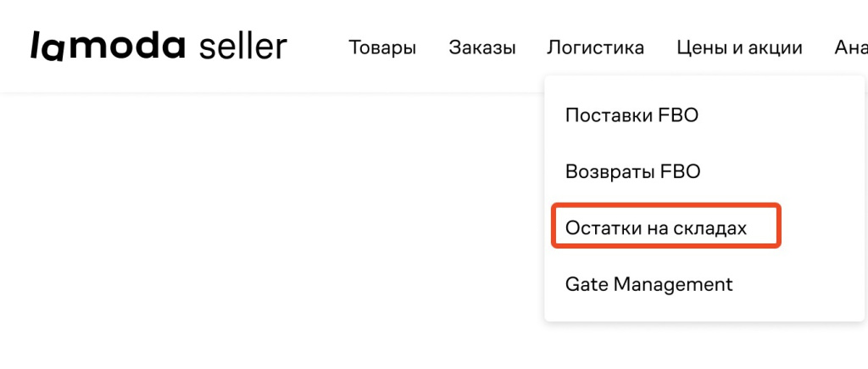This screenshot has width=868, height=369.
Task: Go to Gate Management
Action: tap(648, 283)
